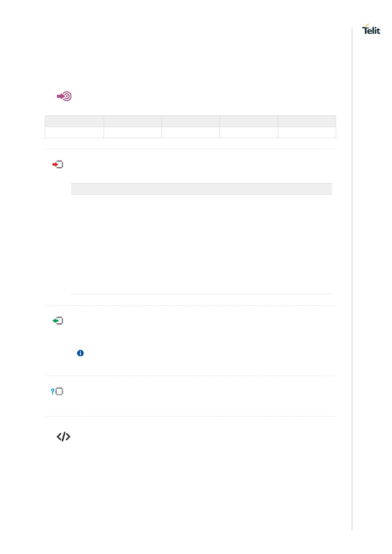Click second white cell of five-column table
The image size is (392, 554).
133,132
